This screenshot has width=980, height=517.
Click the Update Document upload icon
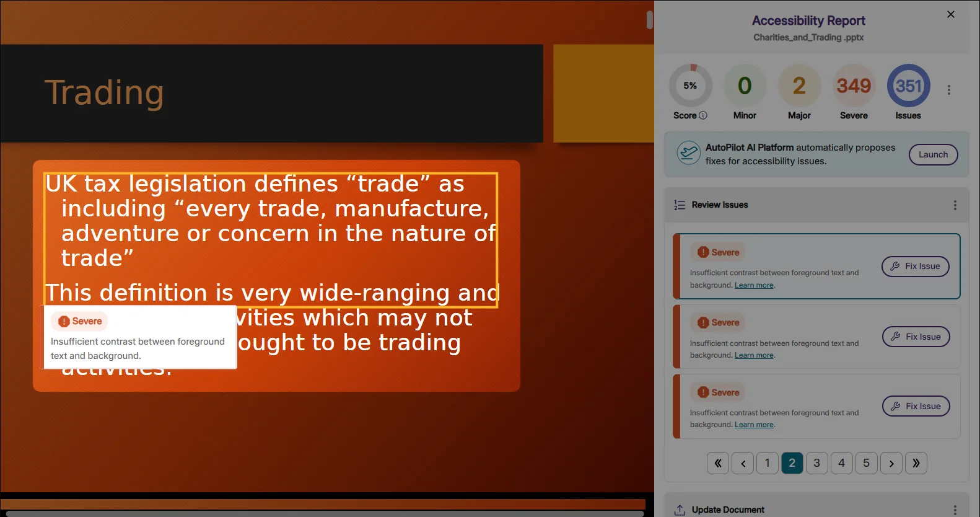pyautogui.click(x=680, y=510)
